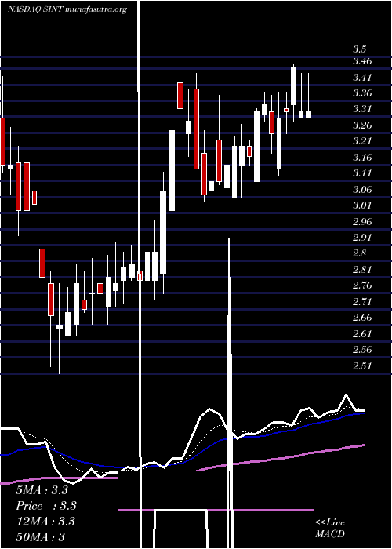The image size is (392, 549).
Task: Select the "12MA : 3.3" readout
Action: [x=45, y=522]
